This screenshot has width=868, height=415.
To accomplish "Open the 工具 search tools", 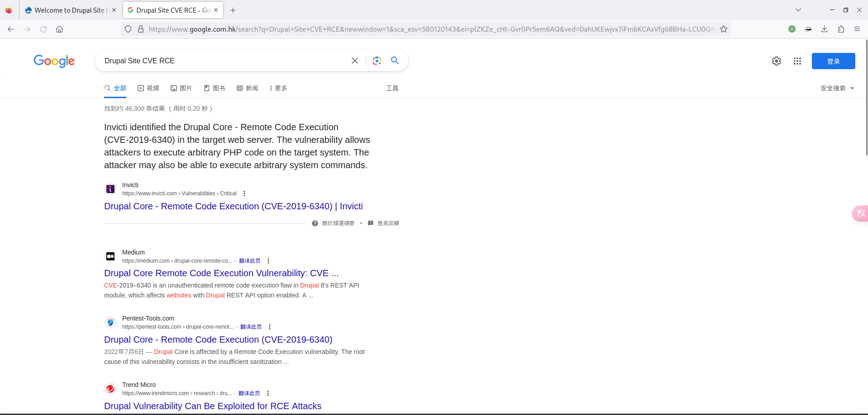I will [x=392, y=88].
